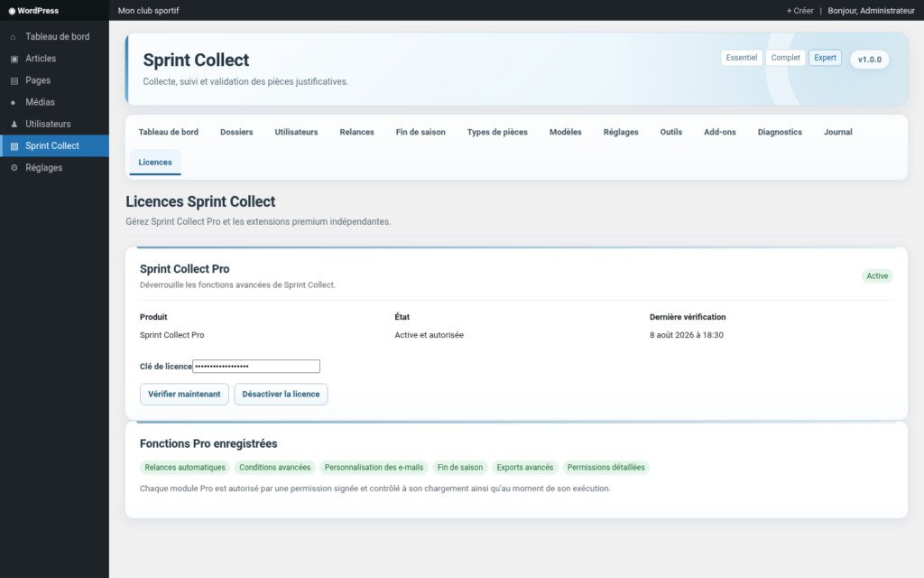The image size is (924, 578).
Task: Click + Créer in the admin bar
Action: tap(799, 11)
